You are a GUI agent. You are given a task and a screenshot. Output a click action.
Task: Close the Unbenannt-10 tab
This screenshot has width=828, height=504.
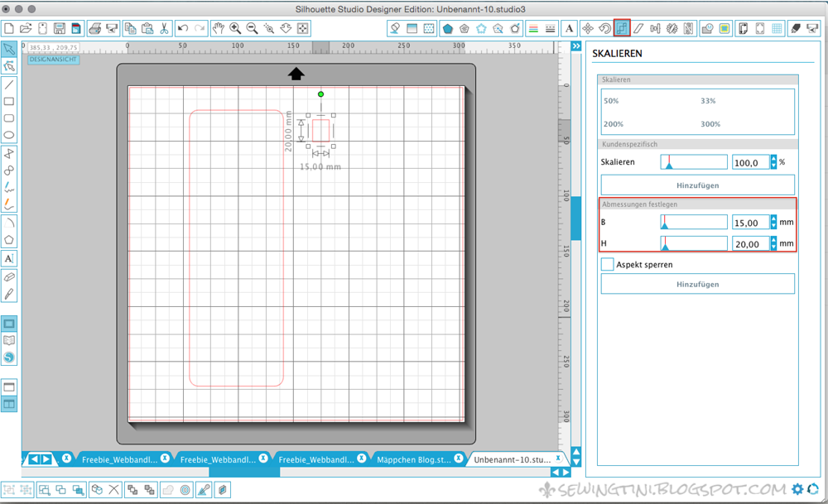558,458
